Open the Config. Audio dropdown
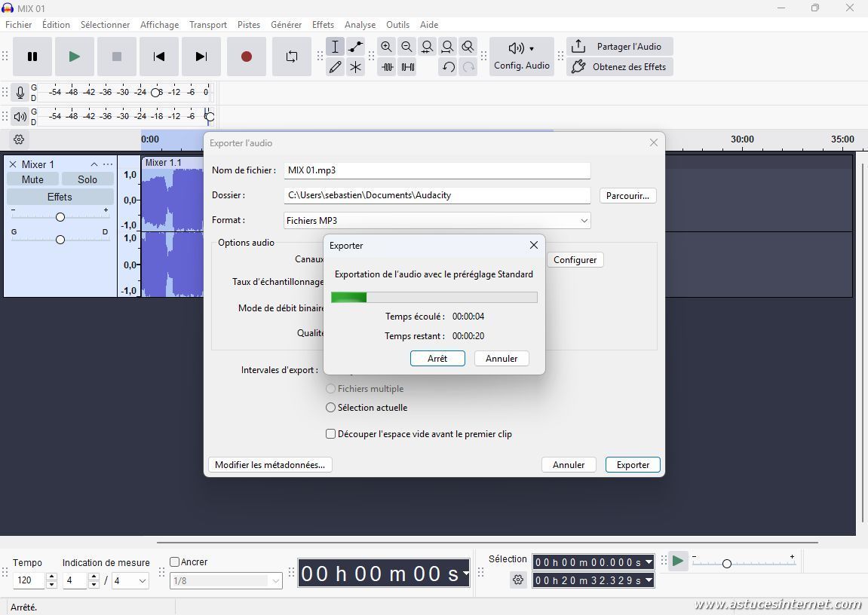 [521, 57]
